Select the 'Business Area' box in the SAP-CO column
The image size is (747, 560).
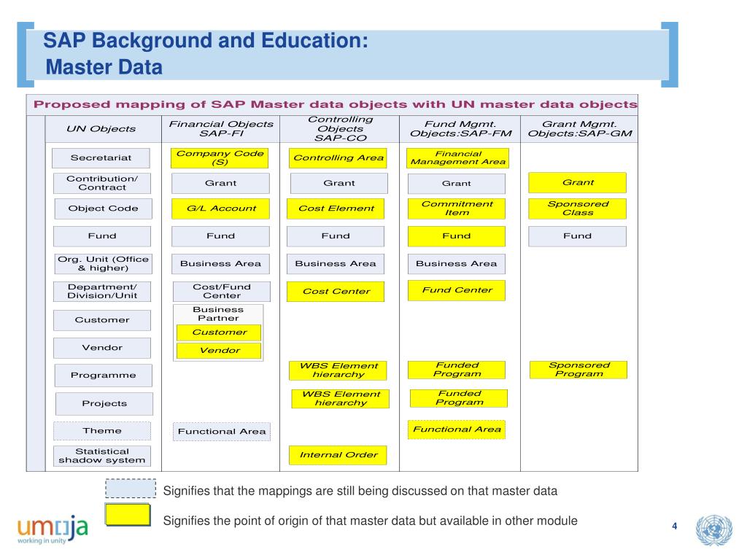[x=336, y=264]
